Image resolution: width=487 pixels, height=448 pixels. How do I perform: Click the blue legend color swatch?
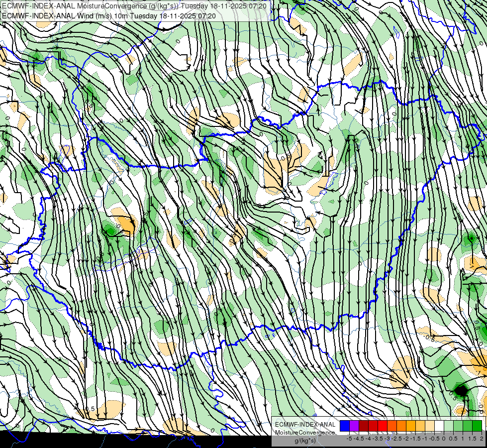[345, 426]
